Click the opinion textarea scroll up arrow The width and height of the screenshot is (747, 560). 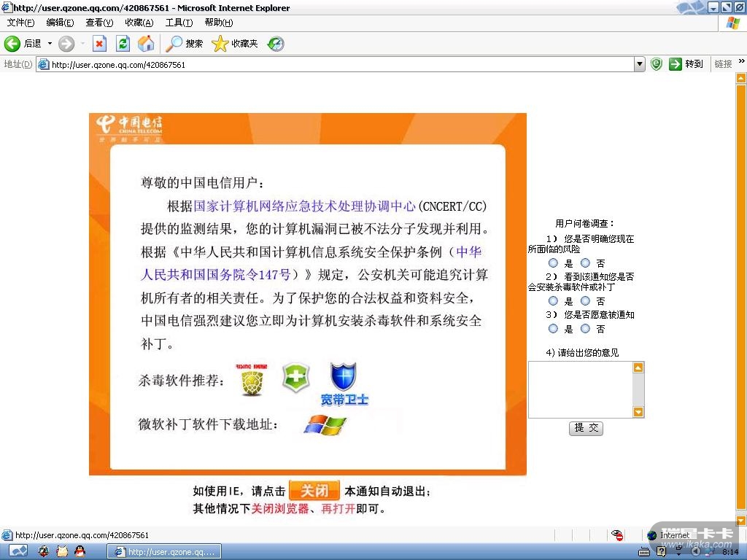(638, 367)
